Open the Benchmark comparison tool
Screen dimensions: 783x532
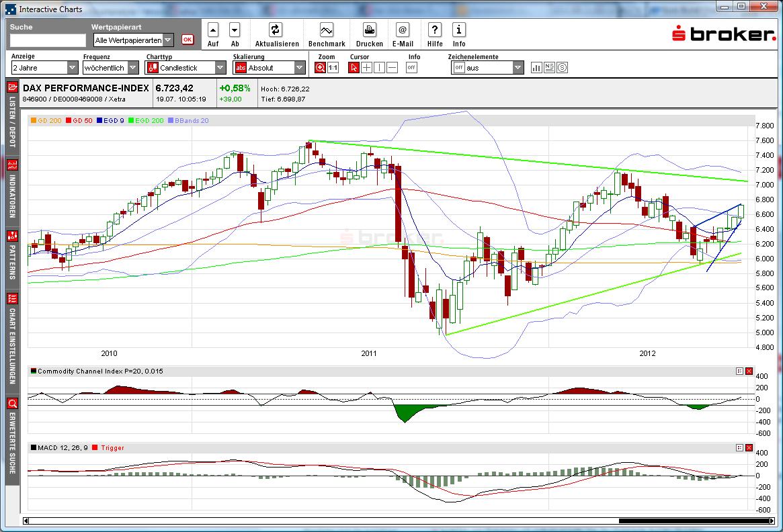pos(327,30)
